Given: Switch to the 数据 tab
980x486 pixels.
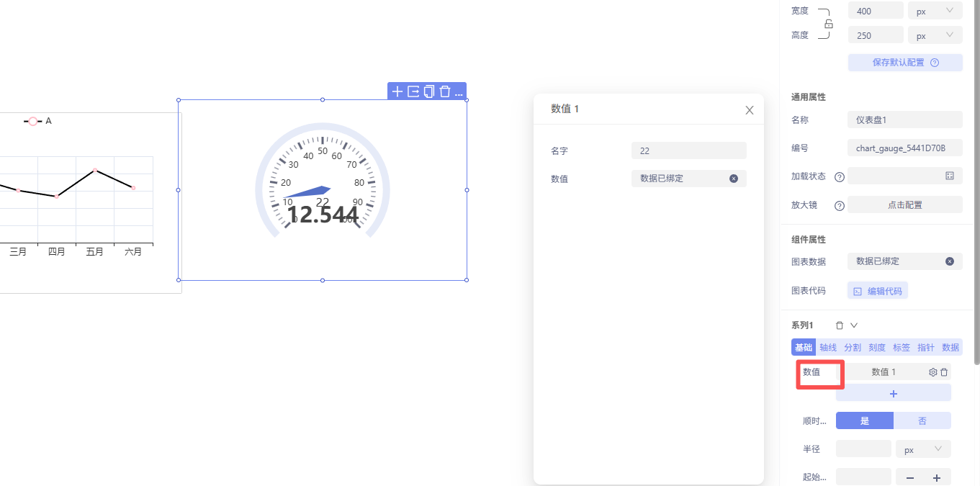Looking at the screenshot, I should (x=950, y=347).
